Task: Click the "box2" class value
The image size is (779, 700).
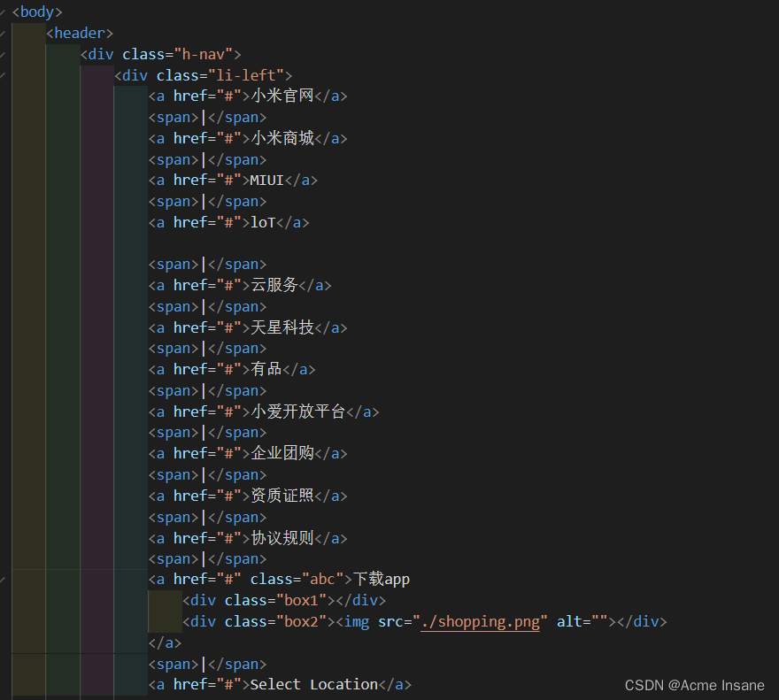Action: coord(302,621)
